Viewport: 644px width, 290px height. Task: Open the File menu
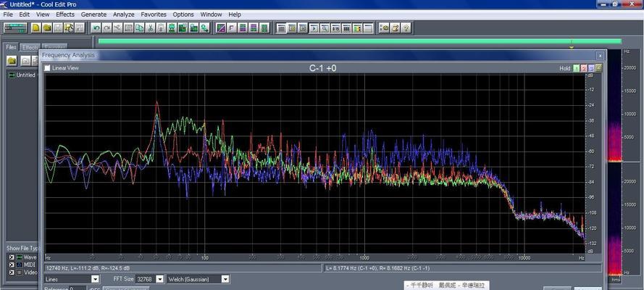[8, 14]
